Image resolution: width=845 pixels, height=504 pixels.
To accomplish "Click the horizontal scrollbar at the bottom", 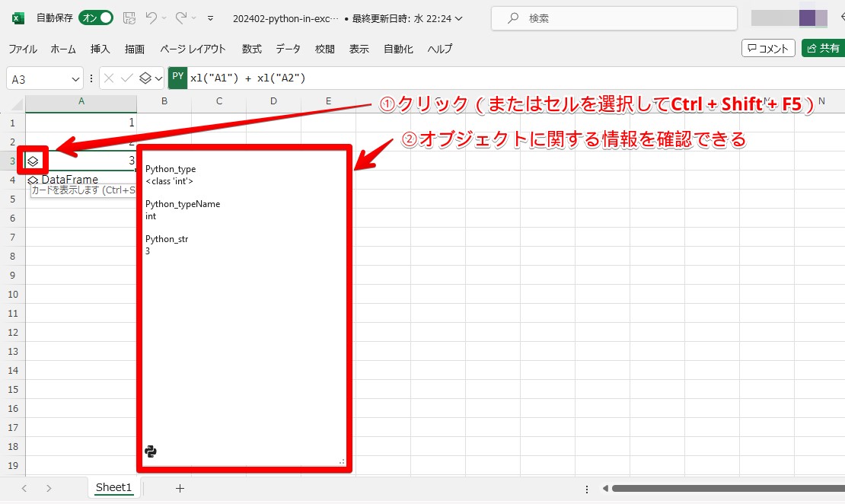I will tap(723, 488).
